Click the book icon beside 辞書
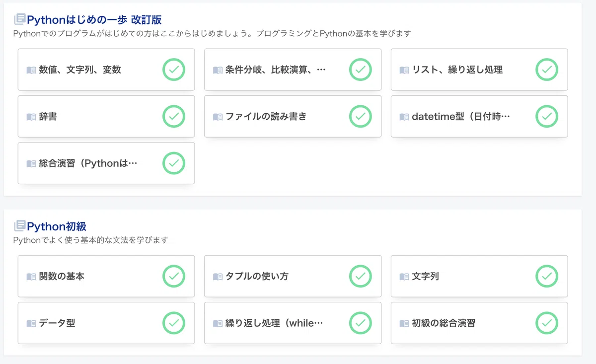Image resolution: width=596 pixels, height=364 pixels. 31,117
